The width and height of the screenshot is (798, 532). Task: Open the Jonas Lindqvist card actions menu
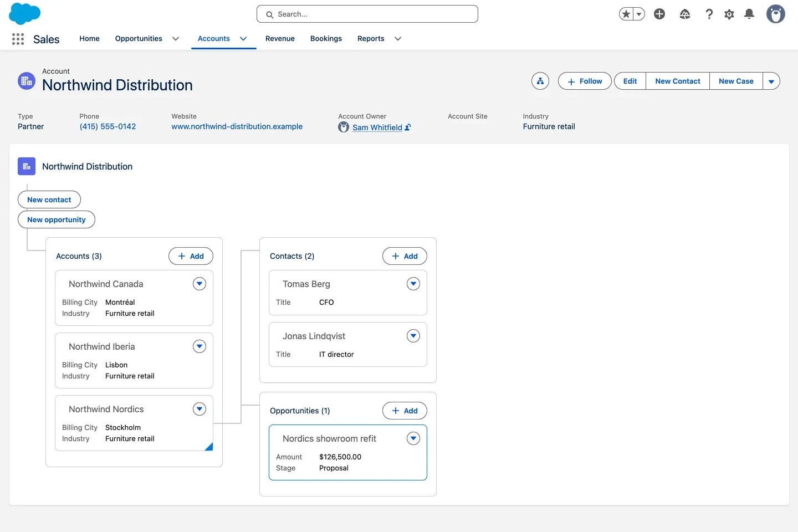point(413,336)
